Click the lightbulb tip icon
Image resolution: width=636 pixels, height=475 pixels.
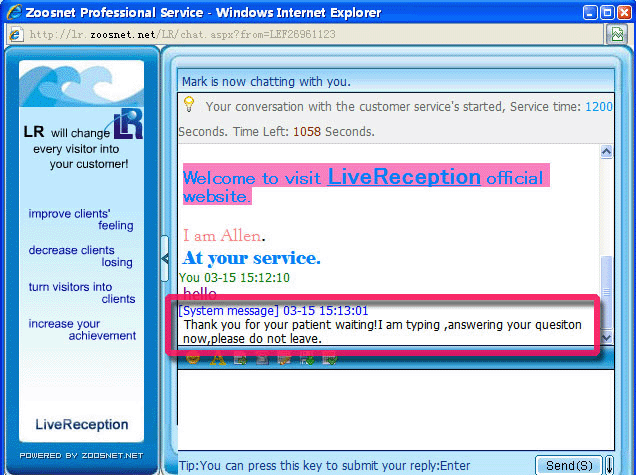(x=189, y=104)
